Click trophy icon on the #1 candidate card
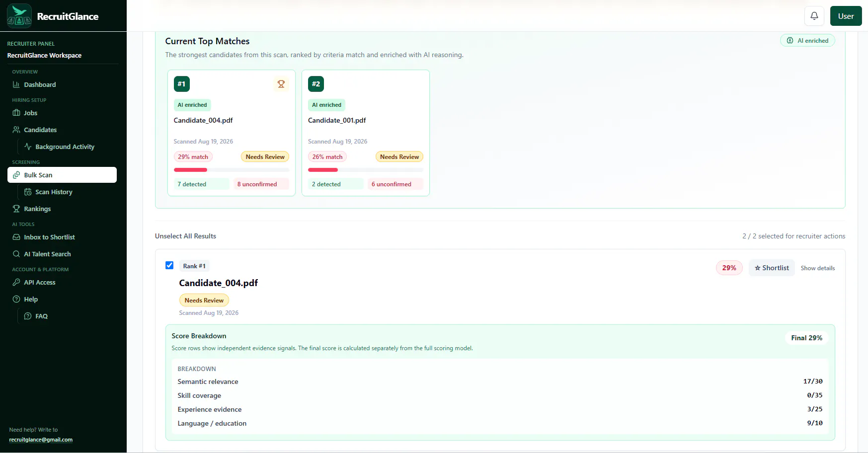 pos(281,84)
